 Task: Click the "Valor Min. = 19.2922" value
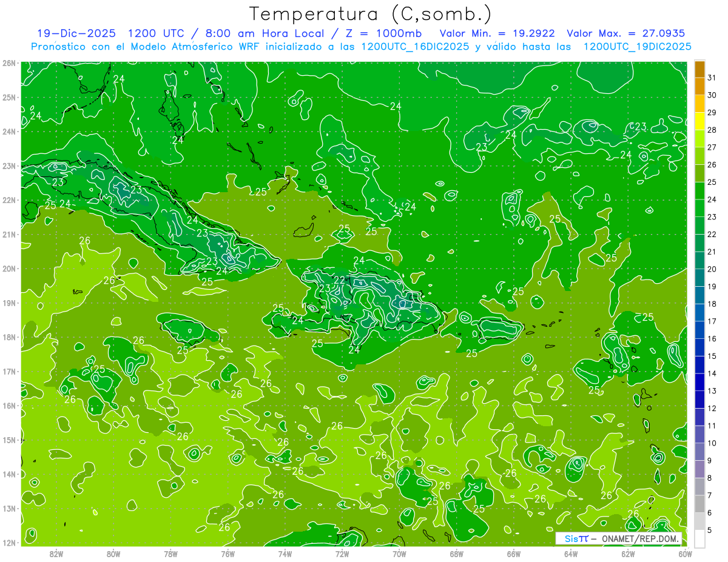(x=498, y=33)
